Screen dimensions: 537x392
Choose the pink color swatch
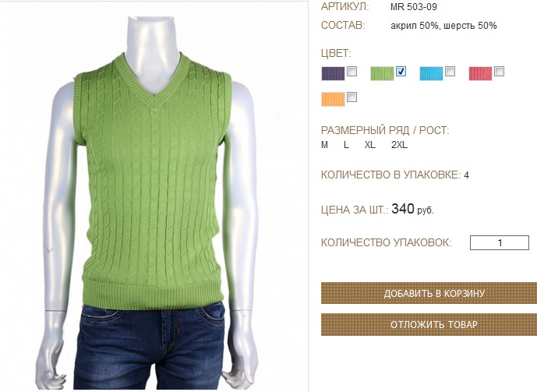480,73
